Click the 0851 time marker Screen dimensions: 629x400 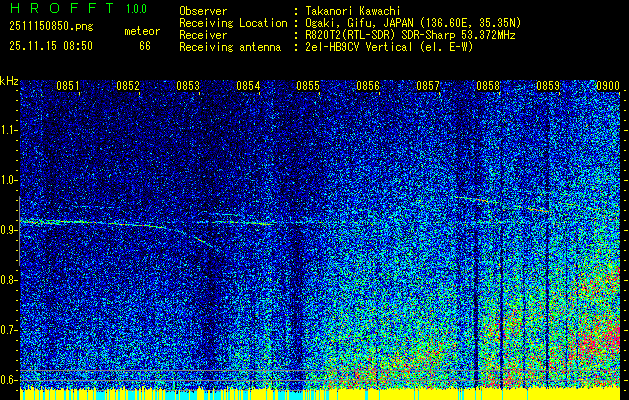click(x=67, y=86)
